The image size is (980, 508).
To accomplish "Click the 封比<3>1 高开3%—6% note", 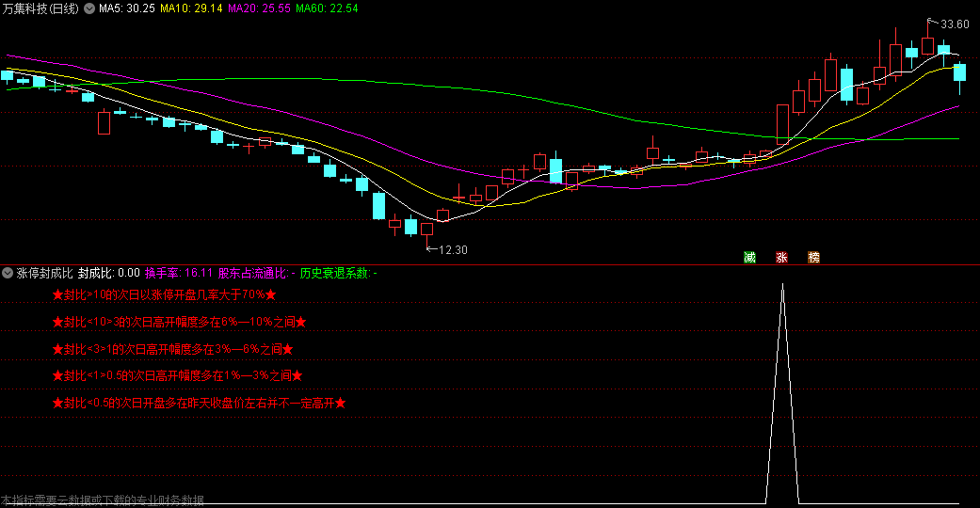I will click(x=173, y=349).
